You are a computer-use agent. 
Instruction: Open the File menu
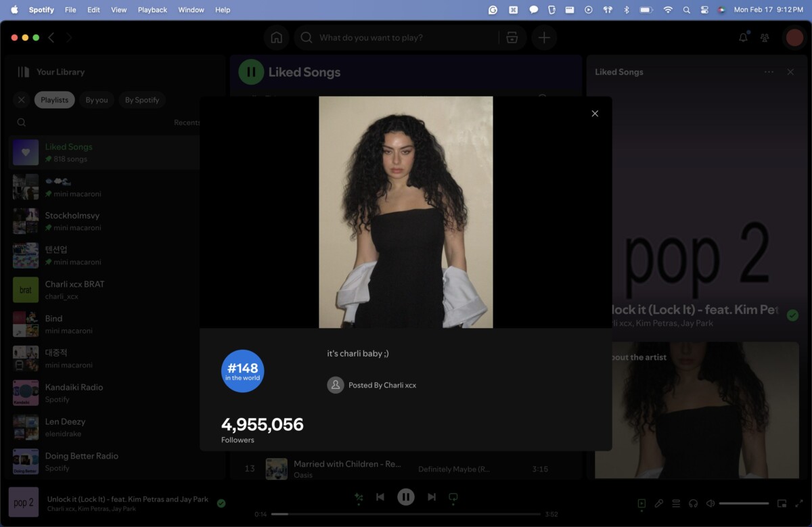[70, 9]
